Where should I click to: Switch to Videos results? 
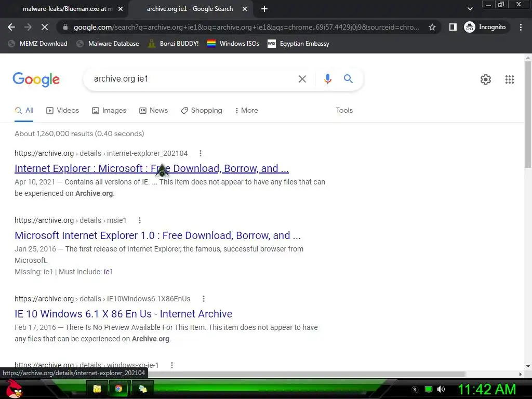pyautogui.click(x=63, y=111)
